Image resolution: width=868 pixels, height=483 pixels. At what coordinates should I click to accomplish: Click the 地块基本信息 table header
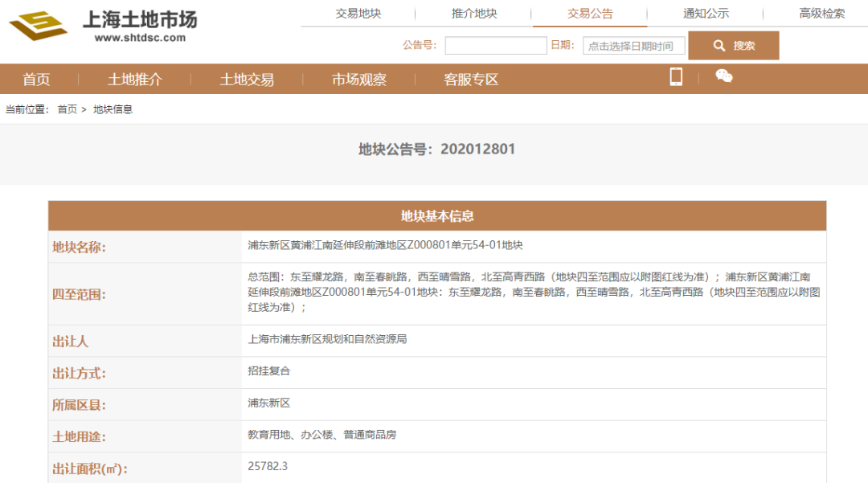pyautogui.click(x=437, y=216)
